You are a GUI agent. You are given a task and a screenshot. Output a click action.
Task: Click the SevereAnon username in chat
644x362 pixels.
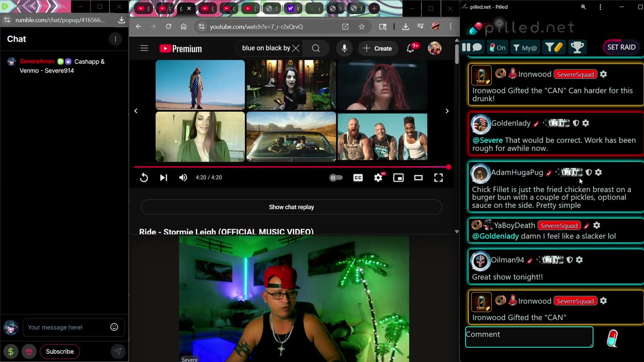[37, 61]
